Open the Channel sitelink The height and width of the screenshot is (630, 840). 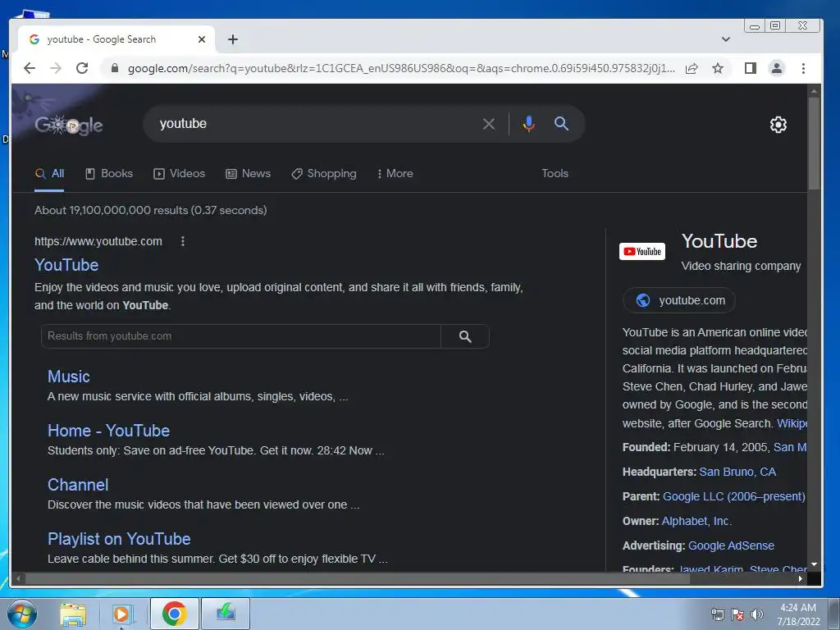[78, 484]
